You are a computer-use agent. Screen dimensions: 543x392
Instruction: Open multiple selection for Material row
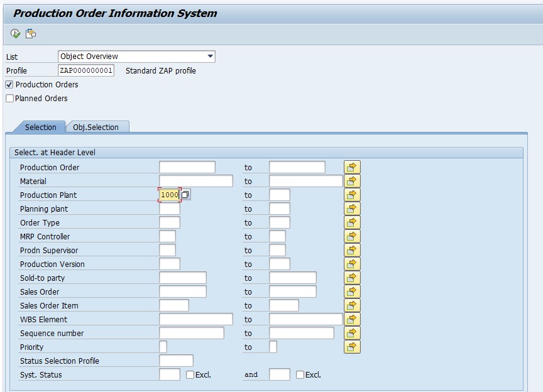point(352,181)
